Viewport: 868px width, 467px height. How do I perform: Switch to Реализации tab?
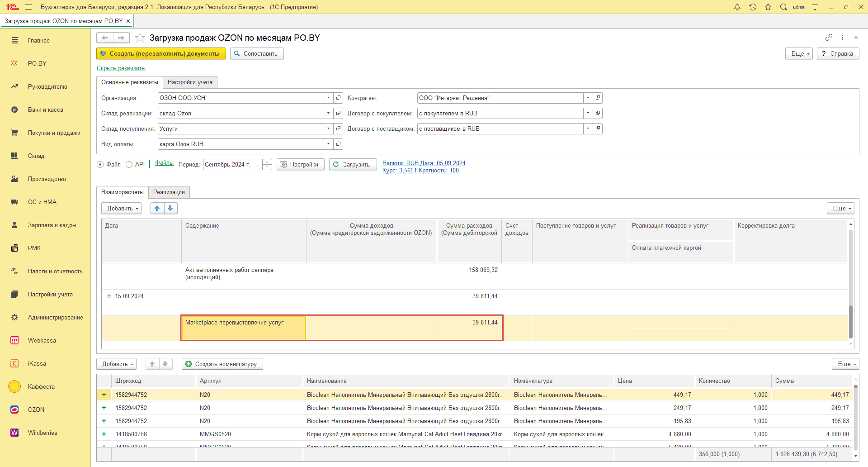point(169,192)
